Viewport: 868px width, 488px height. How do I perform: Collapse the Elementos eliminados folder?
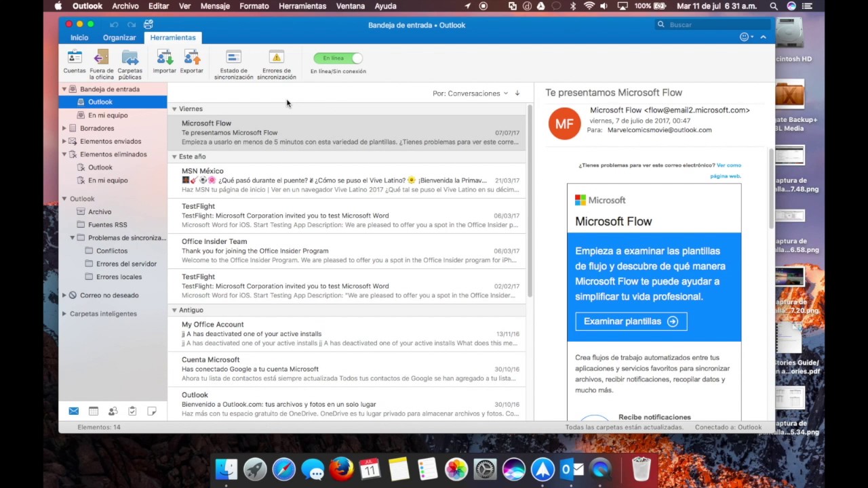(x=64, y=154)
